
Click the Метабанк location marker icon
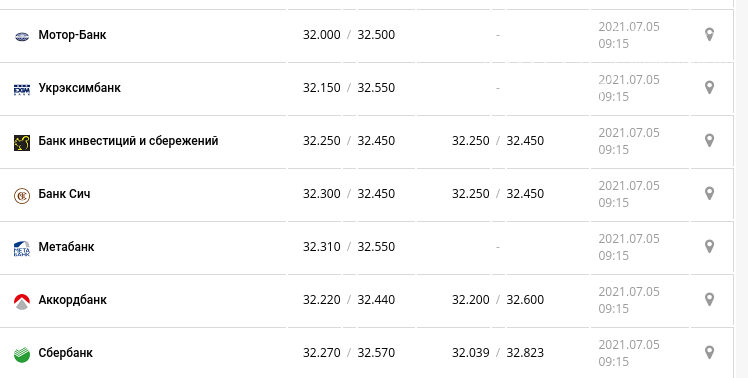click(x=709, y=247)
